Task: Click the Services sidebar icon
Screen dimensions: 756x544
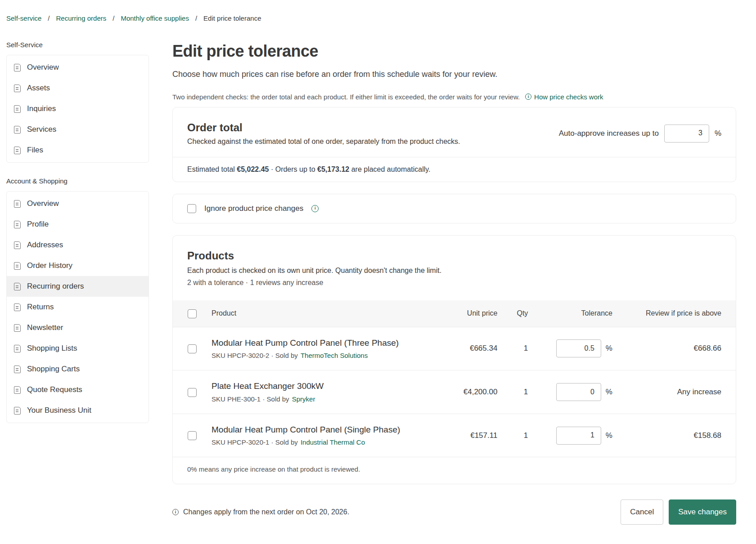Action: [18, 129]
